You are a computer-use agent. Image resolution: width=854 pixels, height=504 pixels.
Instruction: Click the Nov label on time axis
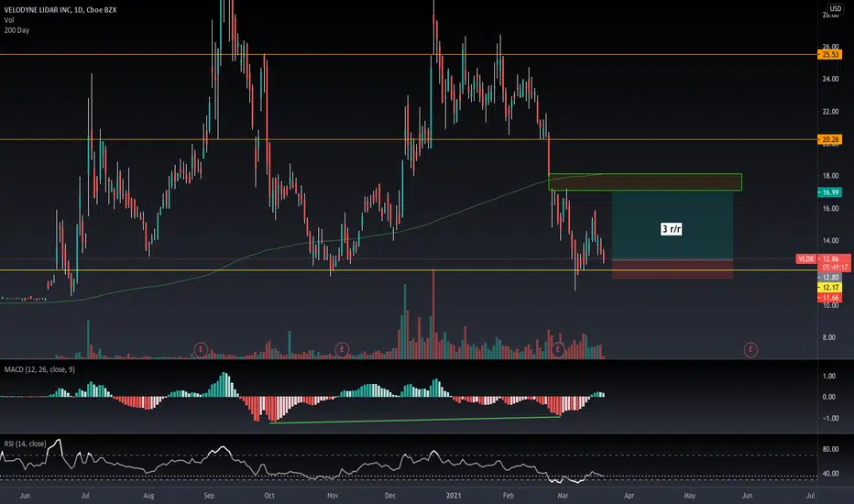pos(333,495)
